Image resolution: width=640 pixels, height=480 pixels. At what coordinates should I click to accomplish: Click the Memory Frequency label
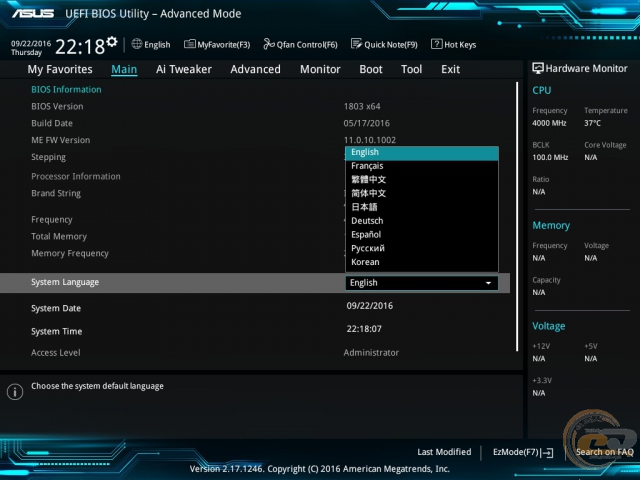point(70,253)
